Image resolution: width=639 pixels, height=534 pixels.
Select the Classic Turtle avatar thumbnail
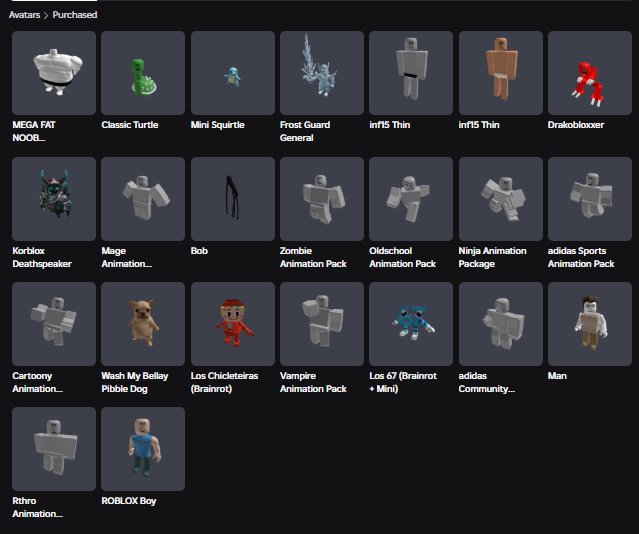coord(143,73)
